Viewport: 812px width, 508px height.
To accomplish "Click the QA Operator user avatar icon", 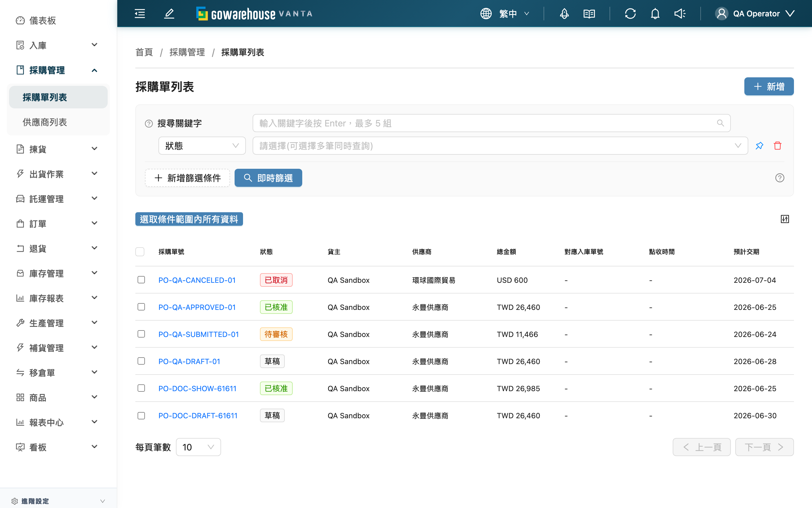I will 721,14.
